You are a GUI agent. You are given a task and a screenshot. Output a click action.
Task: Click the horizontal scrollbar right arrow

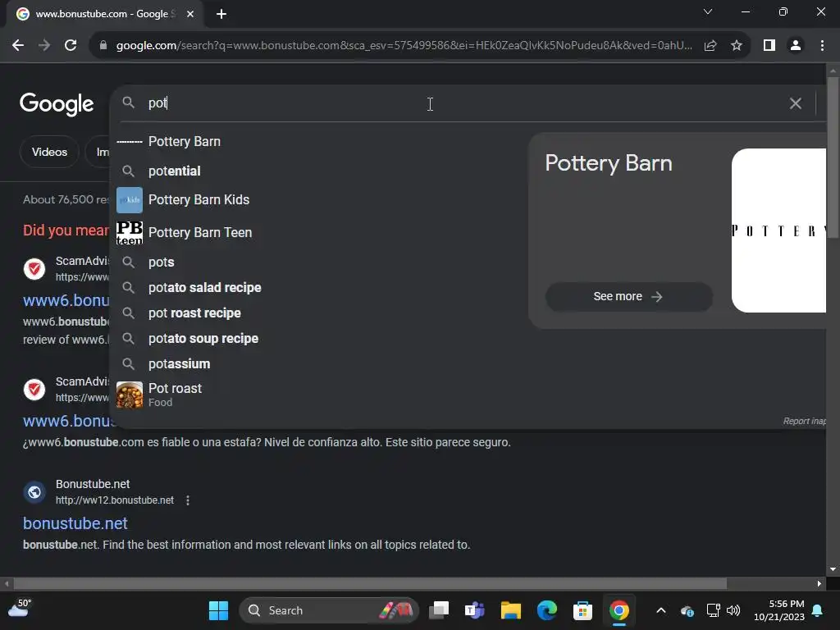click(x=819, y=583)
